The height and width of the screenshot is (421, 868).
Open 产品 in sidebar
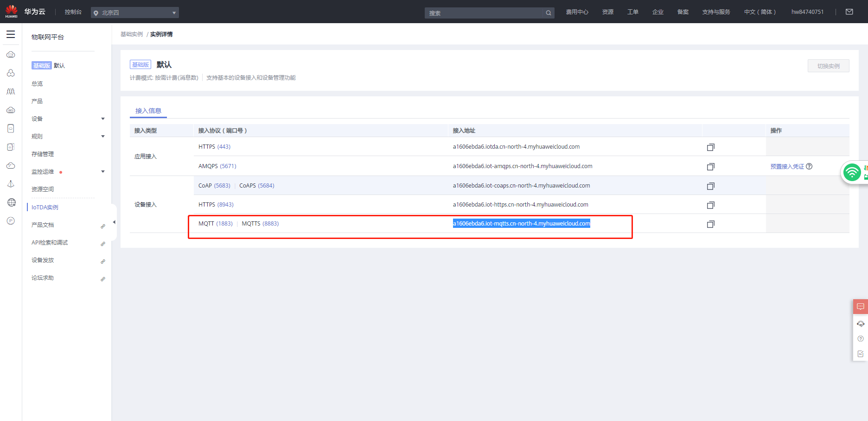click(x=37, y=101)
